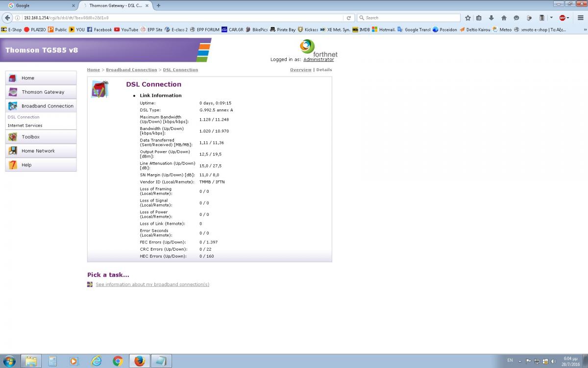Open the Facebook bookmark

(99, 29)
